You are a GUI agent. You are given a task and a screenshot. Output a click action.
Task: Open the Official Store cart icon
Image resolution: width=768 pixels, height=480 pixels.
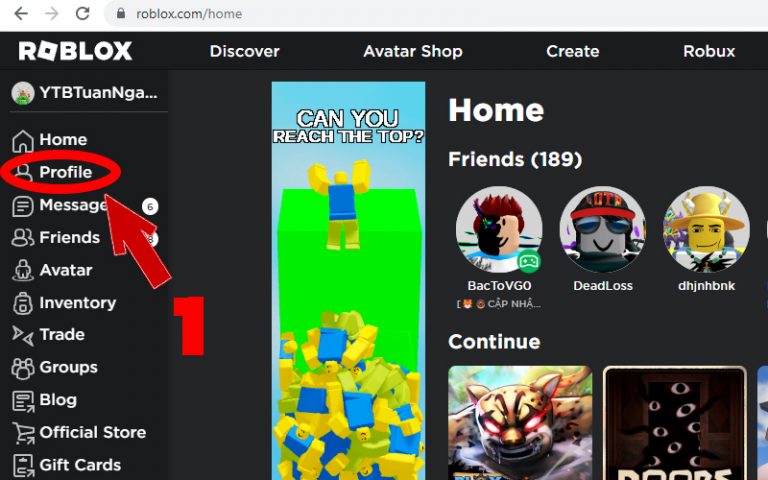coord(22,433)
